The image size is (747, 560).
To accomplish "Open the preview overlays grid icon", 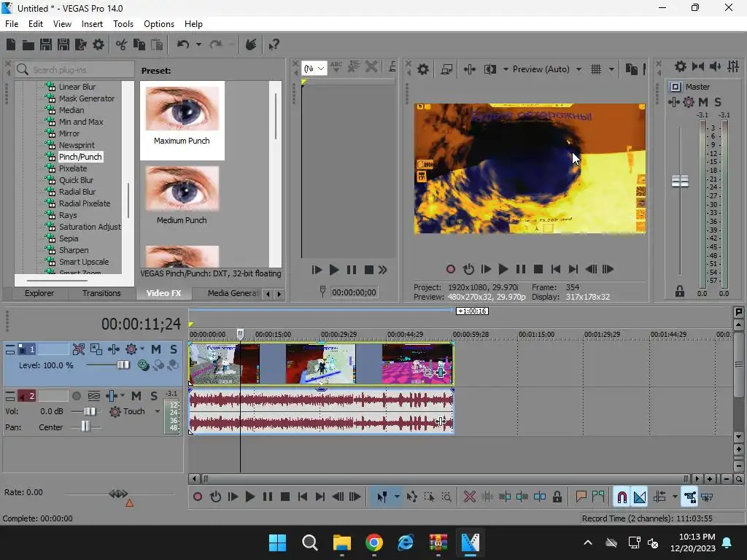I will (x=595, y=69).
